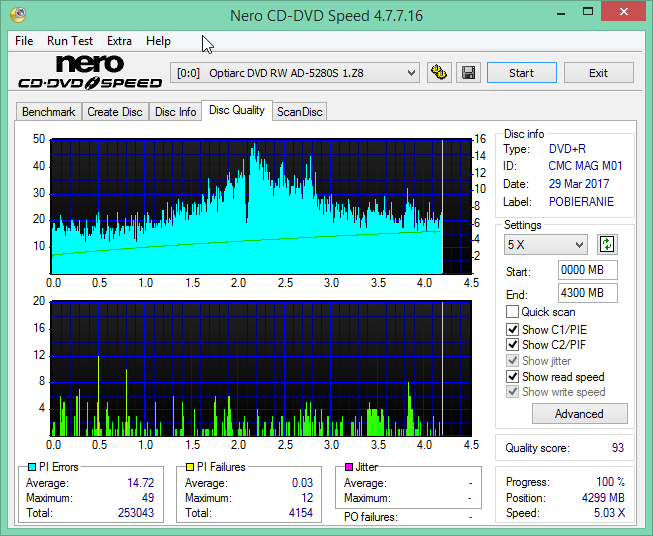Close the Nero CD-DVD Speed window
The image size is (653, 536).
point(624,12)
